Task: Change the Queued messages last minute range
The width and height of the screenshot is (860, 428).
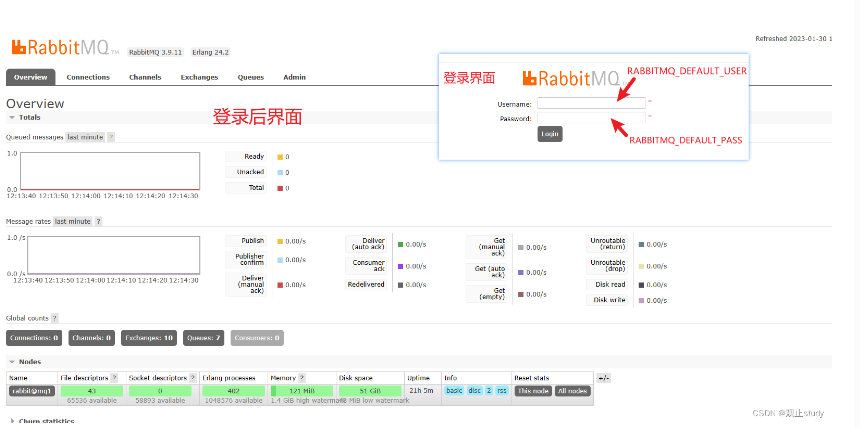Action: 85,137
